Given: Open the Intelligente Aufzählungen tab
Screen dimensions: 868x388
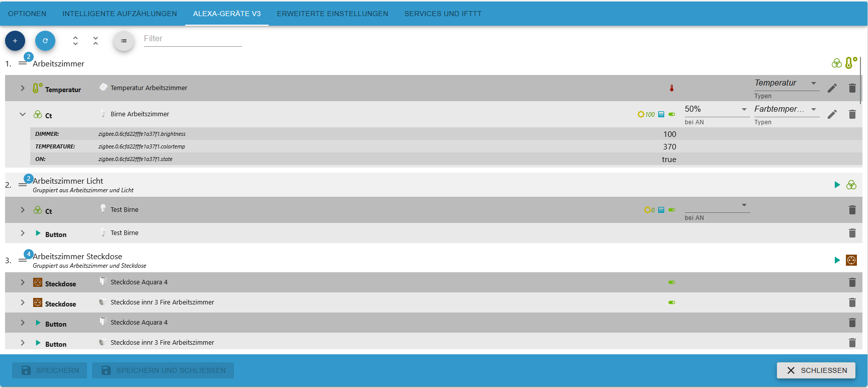Looking at the screenshot, I should point(119,14).
